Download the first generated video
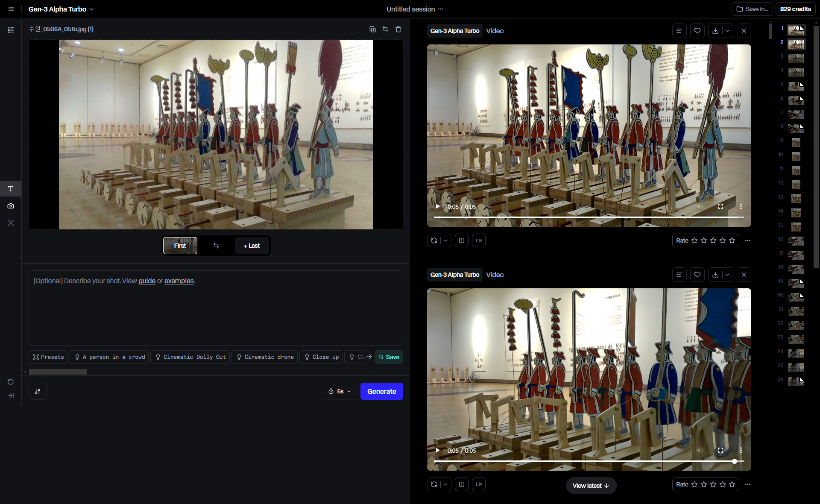This screenshot has width=820, height=504. (715, 31)
